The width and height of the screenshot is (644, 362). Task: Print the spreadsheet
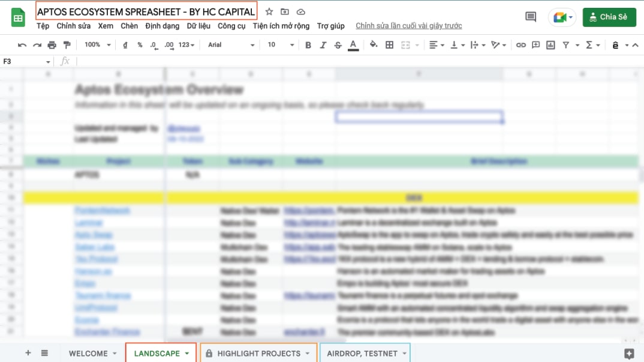coord(52,45)
